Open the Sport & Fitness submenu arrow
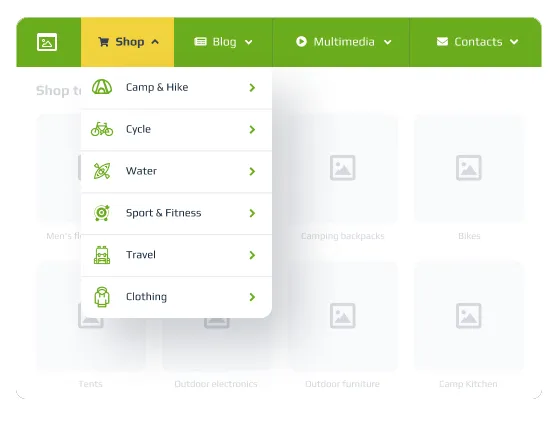Image resolution: width=558 pixels, height=425 pixels. (252, 213)
